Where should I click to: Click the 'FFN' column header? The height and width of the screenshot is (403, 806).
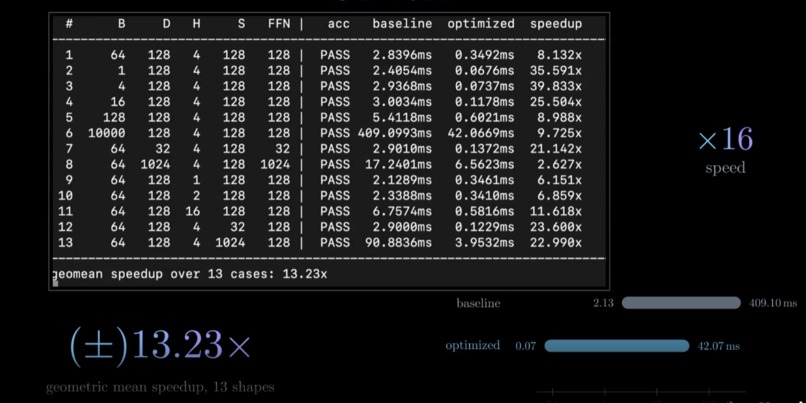coord(279,24)
